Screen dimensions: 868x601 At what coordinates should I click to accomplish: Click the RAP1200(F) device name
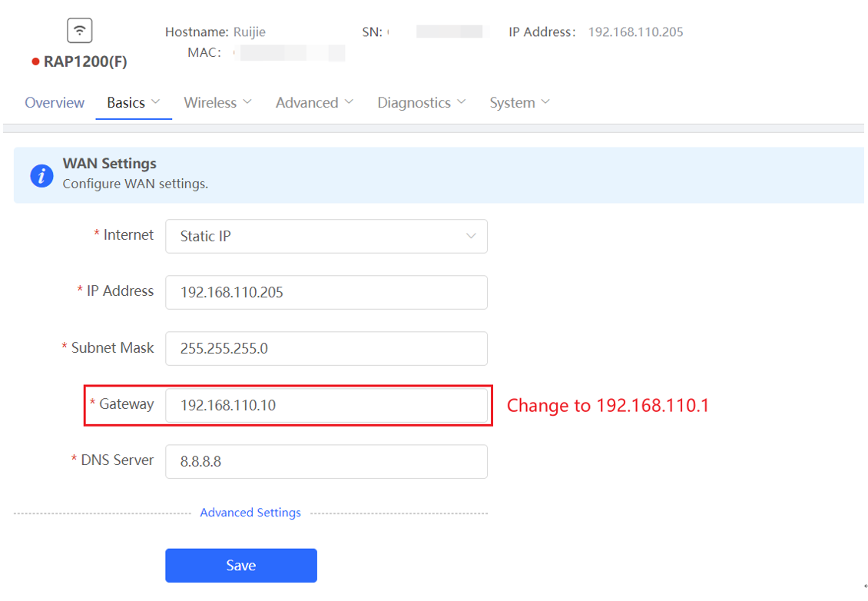click(x=85, y=61)
